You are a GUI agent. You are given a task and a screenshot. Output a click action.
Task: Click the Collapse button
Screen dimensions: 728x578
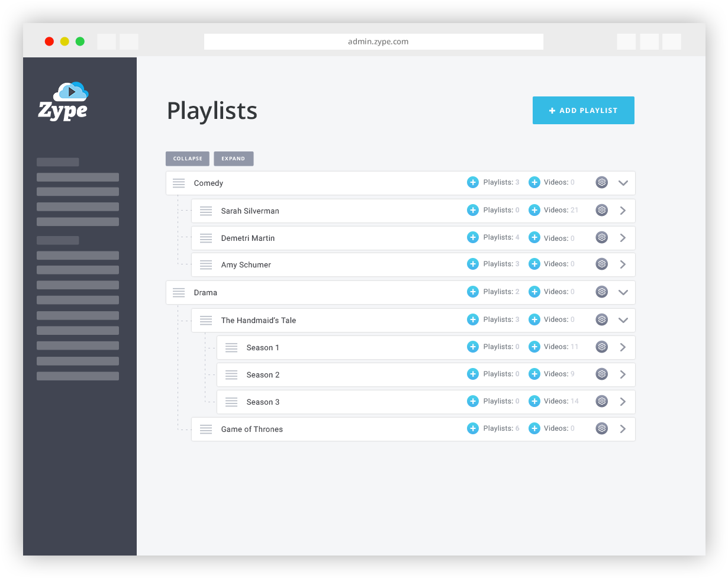pos(188,159)
